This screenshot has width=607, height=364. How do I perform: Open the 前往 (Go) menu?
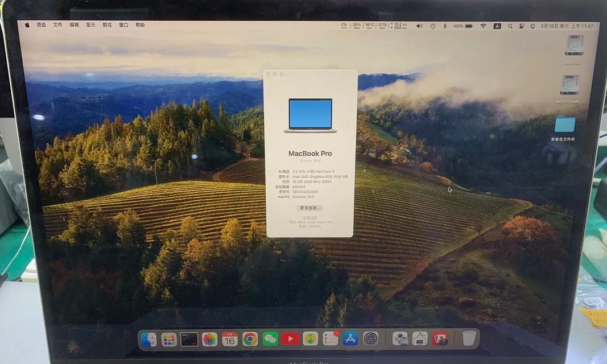pyautogui.click(x=107, y=25)
